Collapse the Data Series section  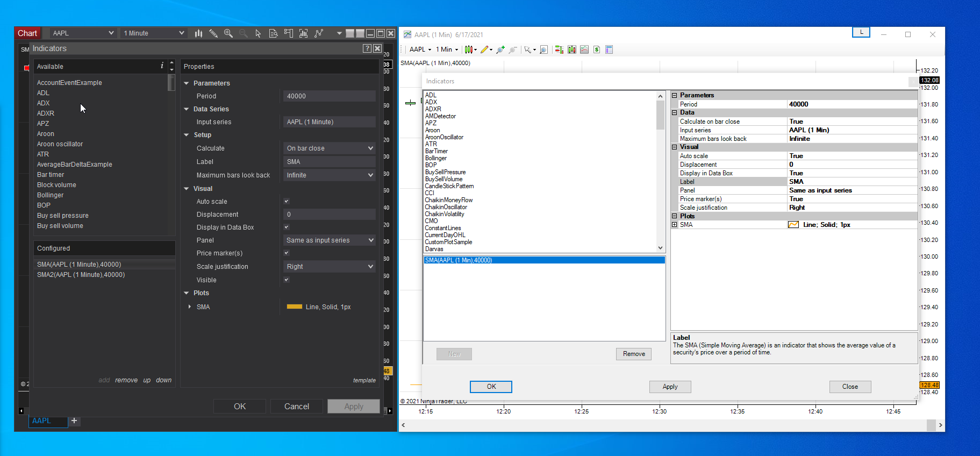click(x=187, y=109)
